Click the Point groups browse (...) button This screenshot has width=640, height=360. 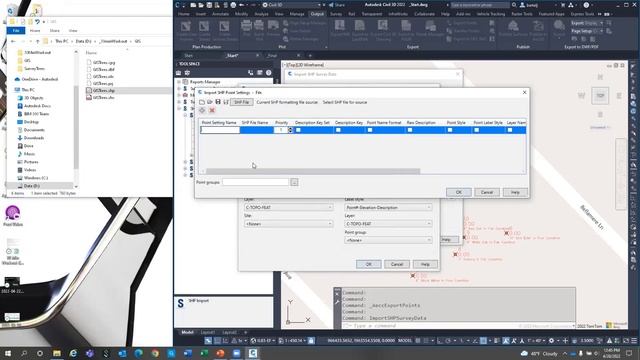[x=294, y=182]
